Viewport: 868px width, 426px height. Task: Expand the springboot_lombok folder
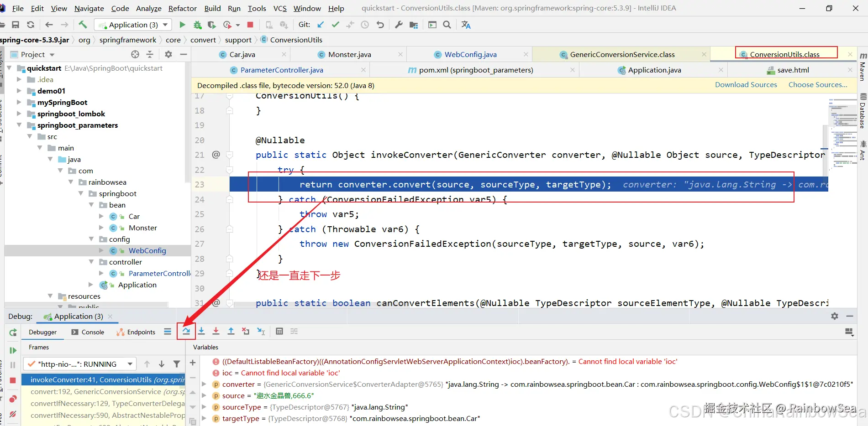point(19,114)
